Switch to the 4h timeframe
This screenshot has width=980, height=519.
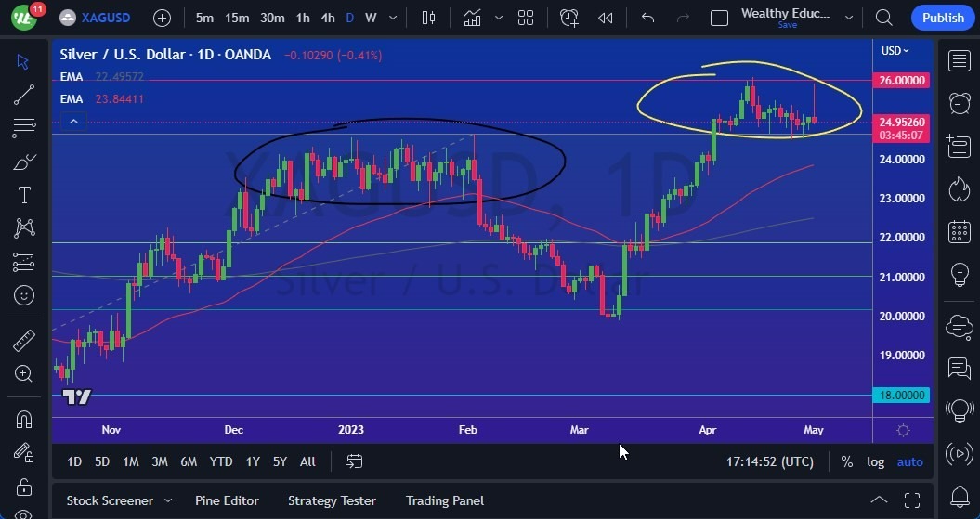(x=328, y=19)
